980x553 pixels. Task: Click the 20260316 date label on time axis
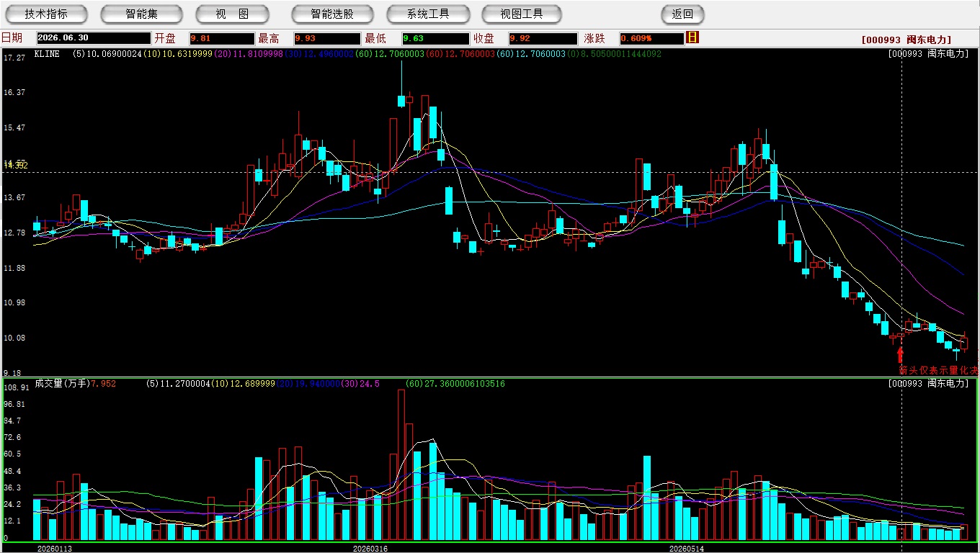click(370, 549)
